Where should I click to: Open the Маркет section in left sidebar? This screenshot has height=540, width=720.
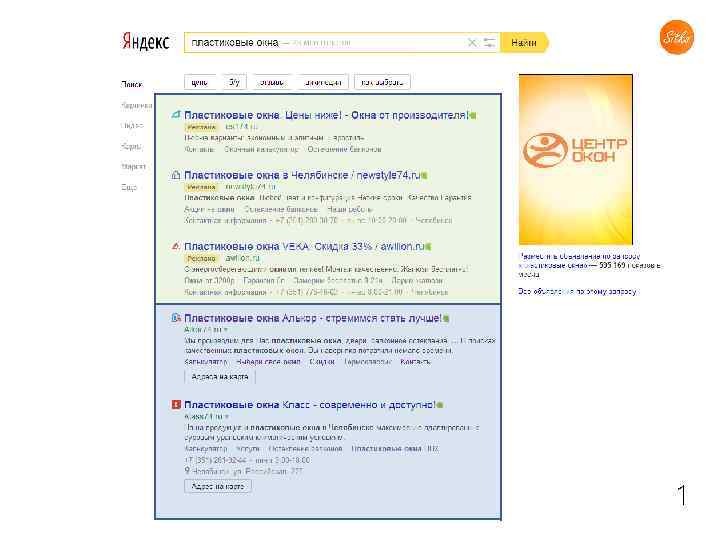pyautogui.click(x=134, y=166)
